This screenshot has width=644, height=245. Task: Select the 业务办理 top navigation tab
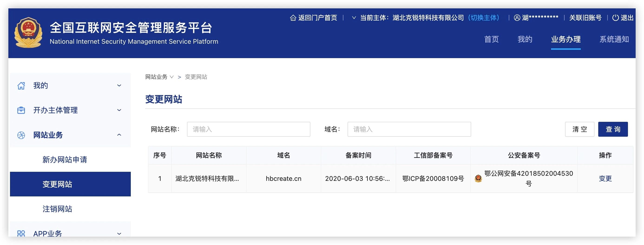pyautogui.click(x=566, y=39)
